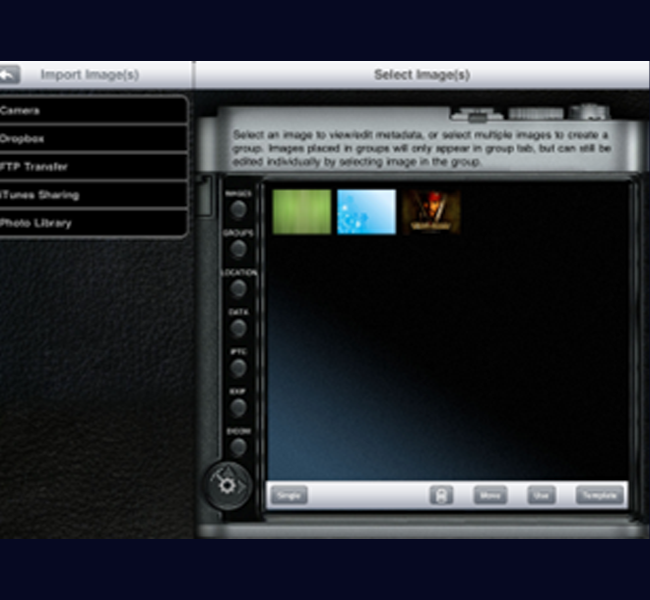This screenshot has height=600, width=650.
Task: Select FTP Transfer import option
Action: [92, 167]
